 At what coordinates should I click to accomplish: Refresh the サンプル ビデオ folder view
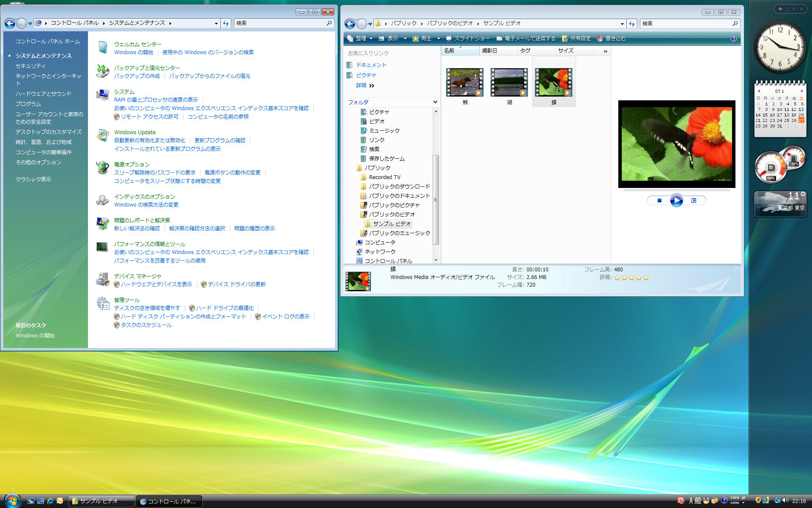631,23
